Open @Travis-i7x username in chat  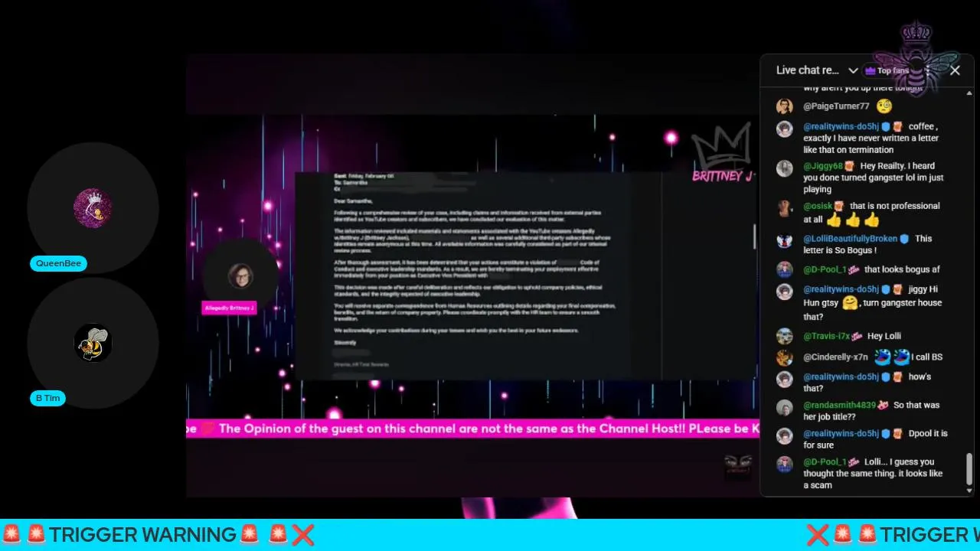tap(826, 336)
